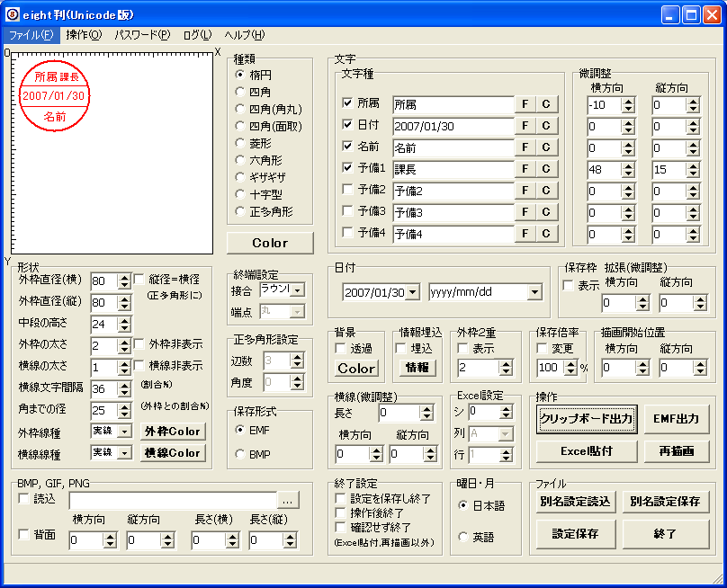
Task: Open the Excel 列 column dropdown
Action: point(507,434)
